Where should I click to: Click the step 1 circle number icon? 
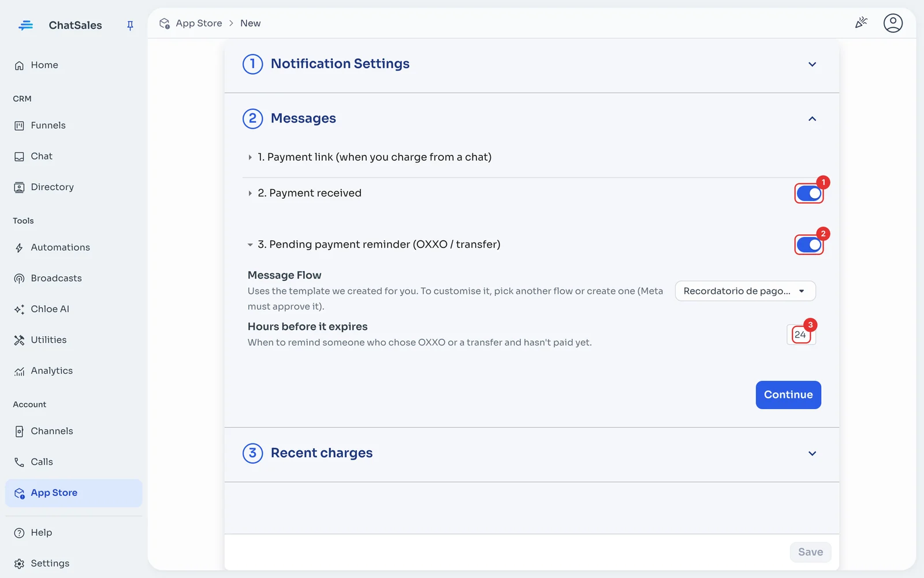tap(252, 64)
